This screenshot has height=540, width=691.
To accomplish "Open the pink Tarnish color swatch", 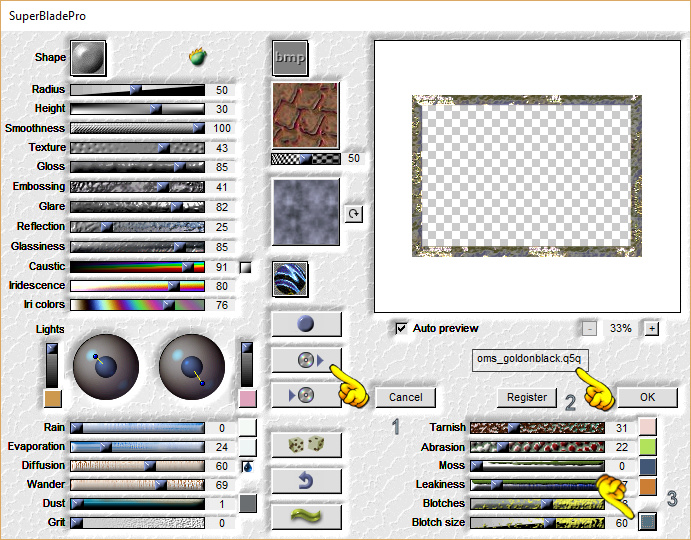I will [x=648, y=427].
